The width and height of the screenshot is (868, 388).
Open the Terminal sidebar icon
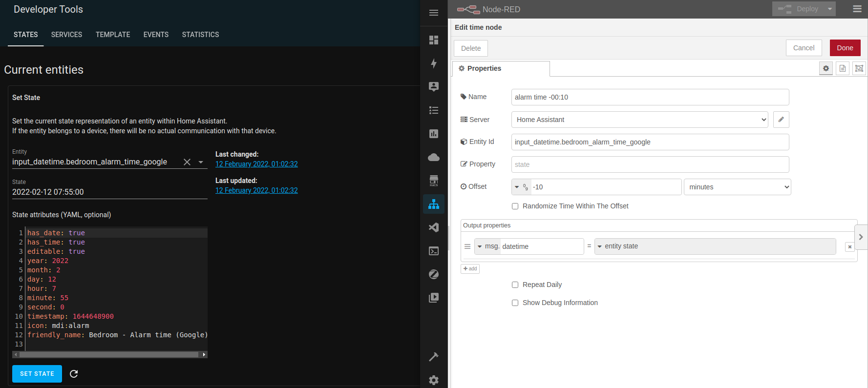(434, 251)
